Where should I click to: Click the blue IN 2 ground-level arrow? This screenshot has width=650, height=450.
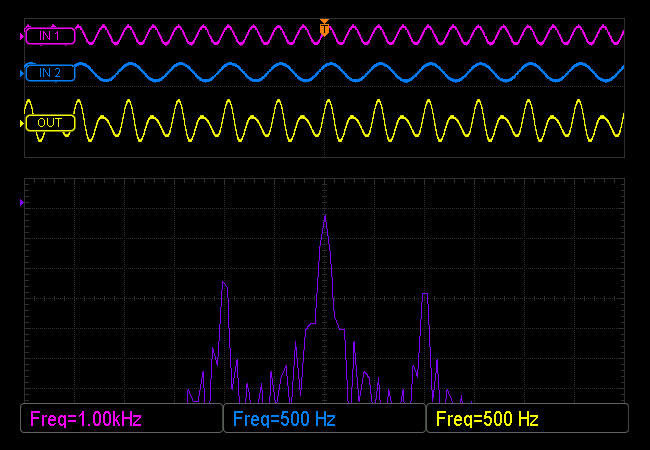pos(22,73)
